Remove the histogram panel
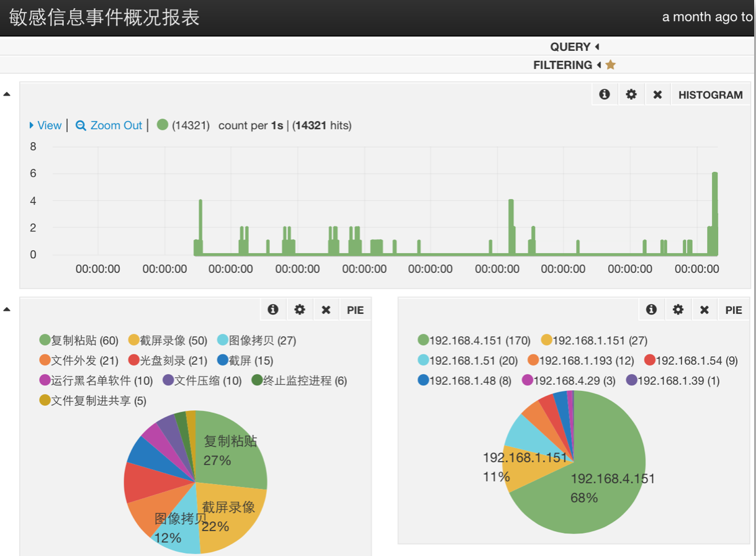This screenshot has width=756, height=556. pos(657,94)
